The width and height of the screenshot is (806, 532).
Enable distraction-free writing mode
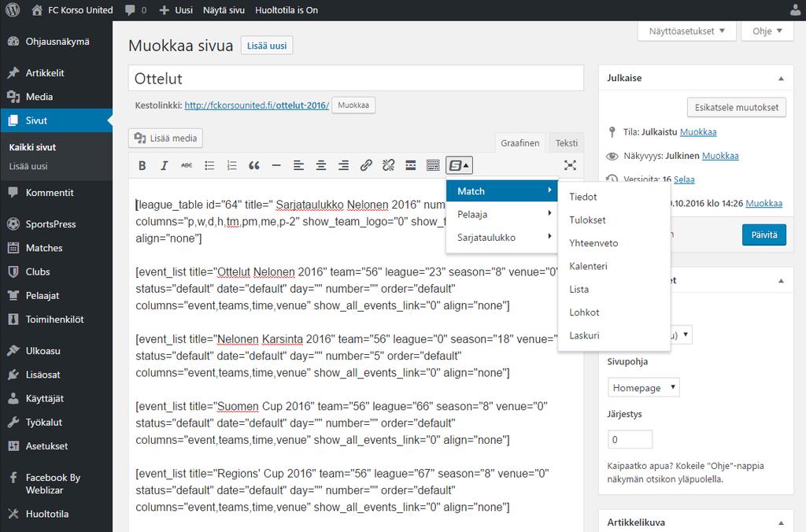[570, 165]
